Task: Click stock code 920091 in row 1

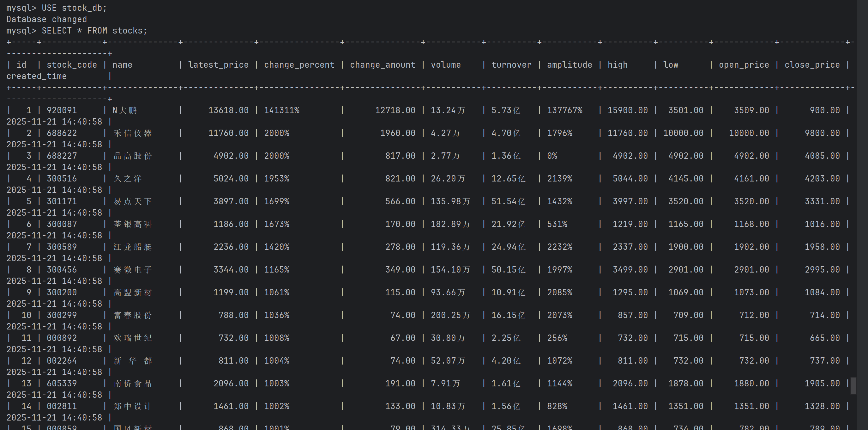Action: coord(62,110)
